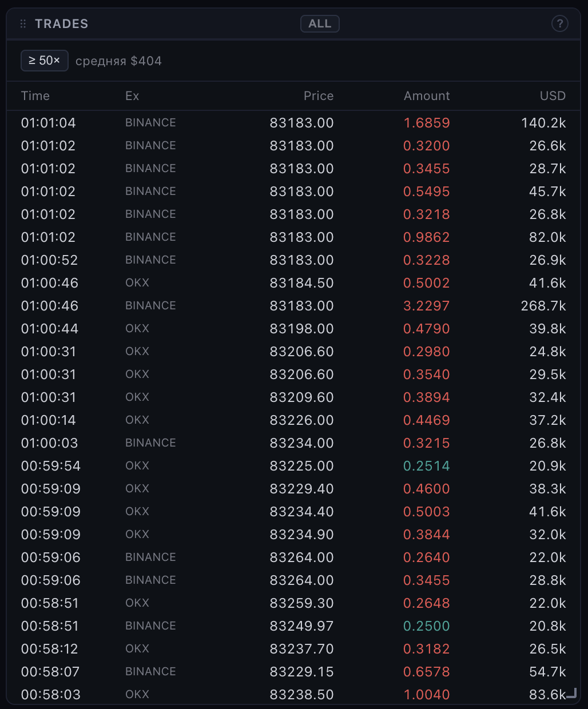Viewport: 588px width, 709px height.
Task: Click the drag handle beside TRADES title
Action: coord(23,24)
